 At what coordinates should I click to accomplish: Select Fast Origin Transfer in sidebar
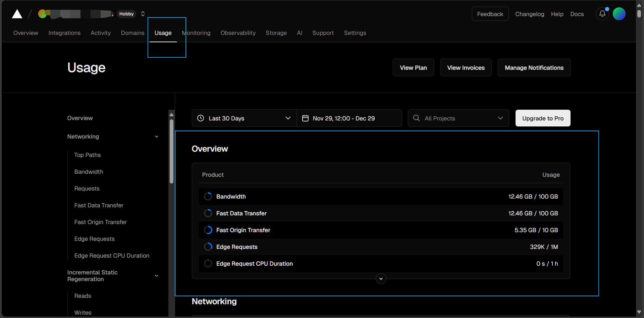point(101,222)
